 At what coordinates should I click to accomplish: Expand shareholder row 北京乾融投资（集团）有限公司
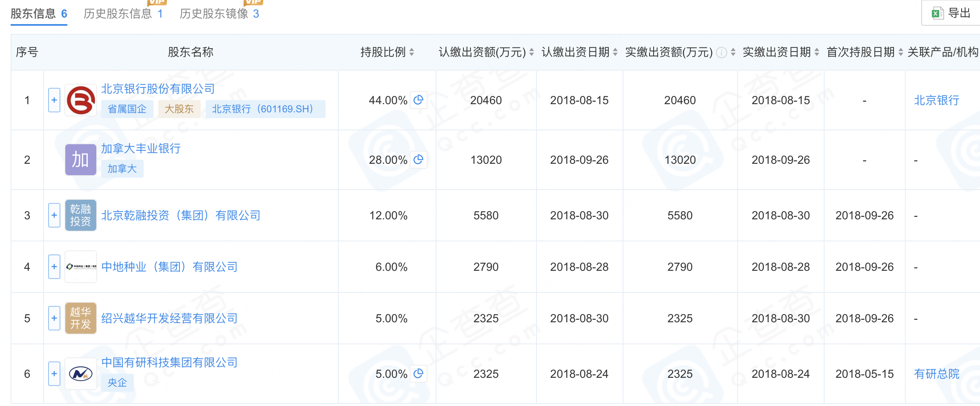[x=54, y=215]
